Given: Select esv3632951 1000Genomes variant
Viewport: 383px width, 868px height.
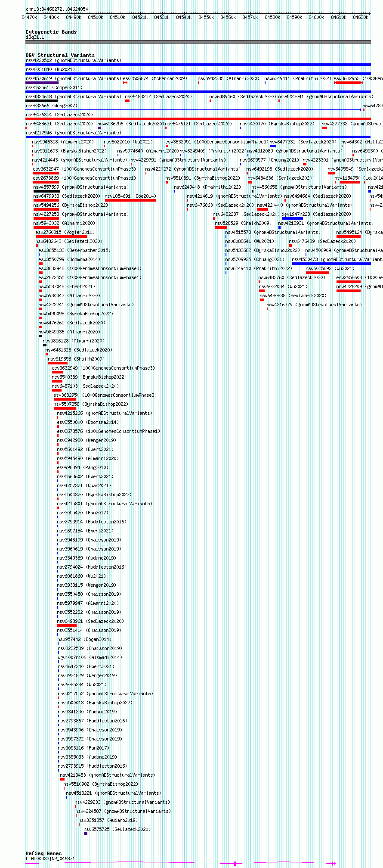Looking at the screenshot, I should point(217,142).
